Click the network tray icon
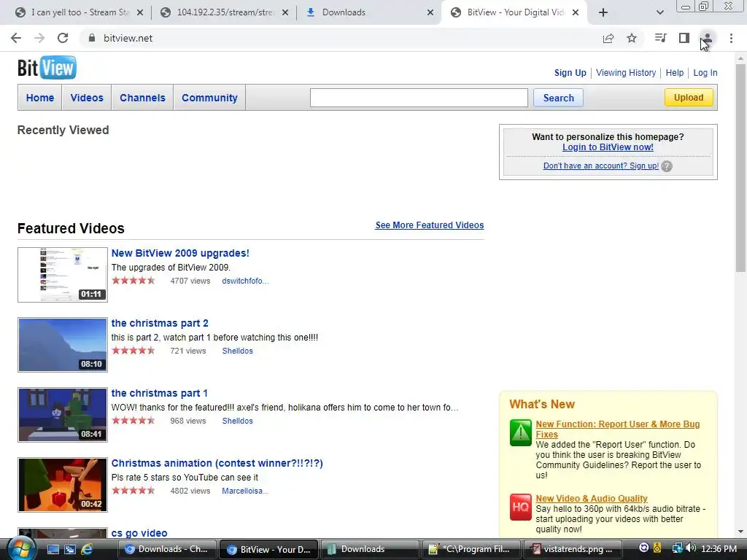 coord(677,548)
